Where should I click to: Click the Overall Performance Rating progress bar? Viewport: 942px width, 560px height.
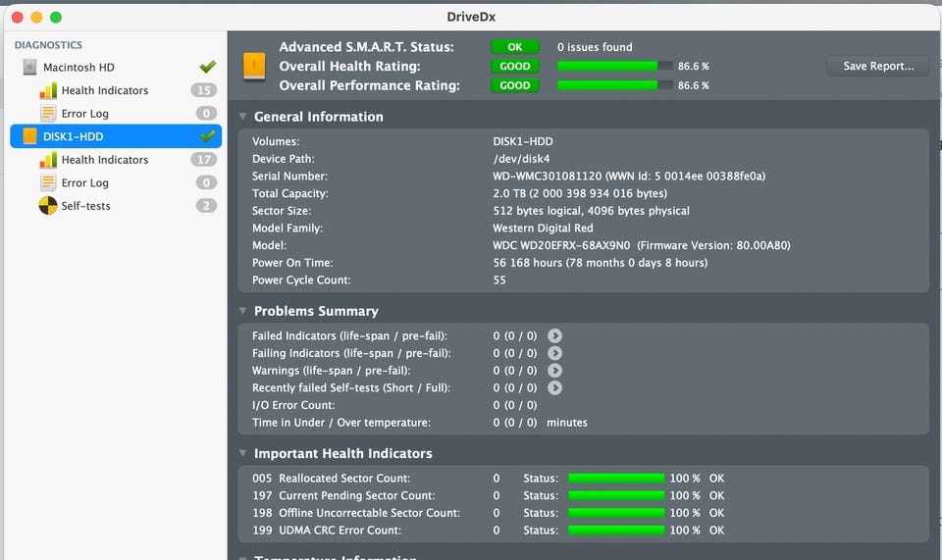pos(614,85)
